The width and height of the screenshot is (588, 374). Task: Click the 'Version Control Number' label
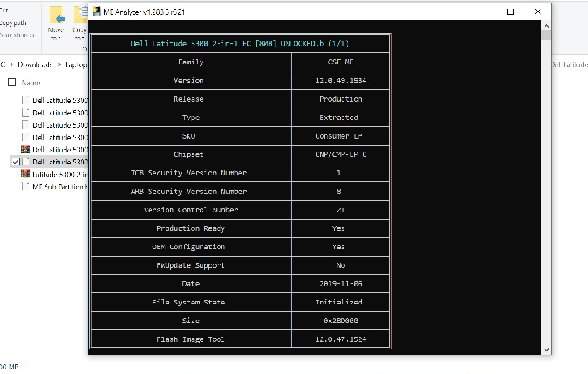pos(191,210)
